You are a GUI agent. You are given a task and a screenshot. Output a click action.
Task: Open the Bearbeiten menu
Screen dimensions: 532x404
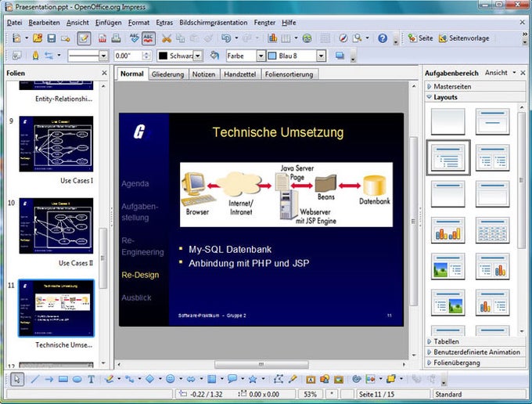coord(44,23)
